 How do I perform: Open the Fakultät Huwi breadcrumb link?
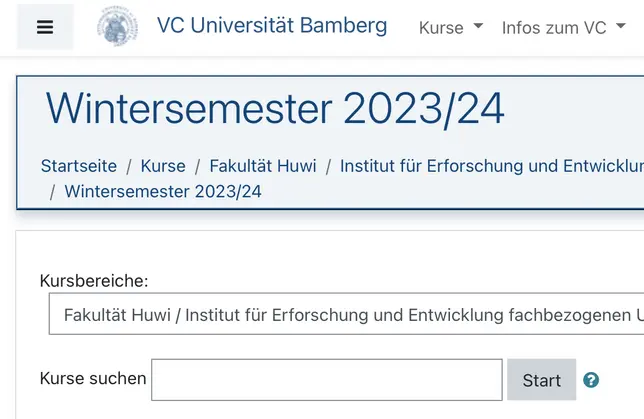263,166
